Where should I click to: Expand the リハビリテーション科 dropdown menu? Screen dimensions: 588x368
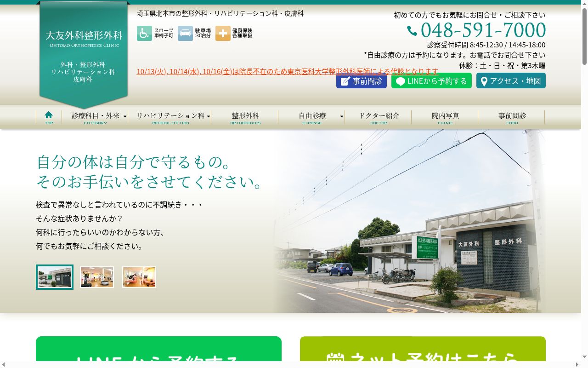click(170, 117)
